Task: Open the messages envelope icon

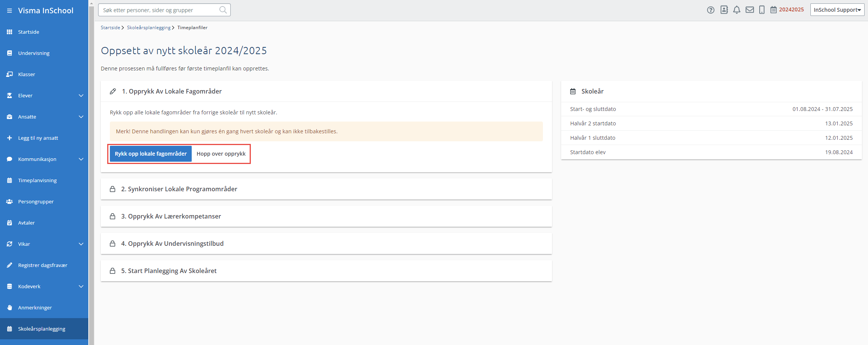Action: 750,10
